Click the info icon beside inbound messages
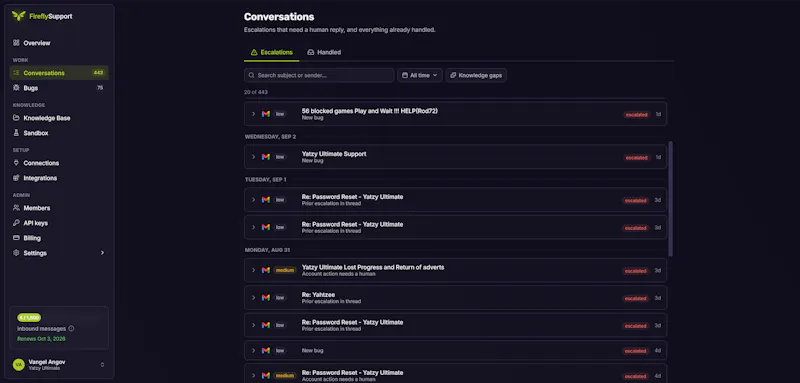800x383 pixels. pyautogui.click(x=71, y=328)
